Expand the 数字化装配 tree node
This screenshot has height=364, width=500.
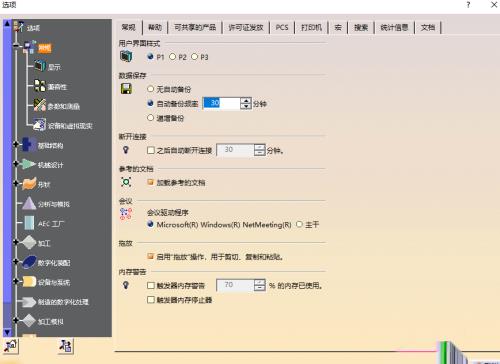click(x=16, y=262)
